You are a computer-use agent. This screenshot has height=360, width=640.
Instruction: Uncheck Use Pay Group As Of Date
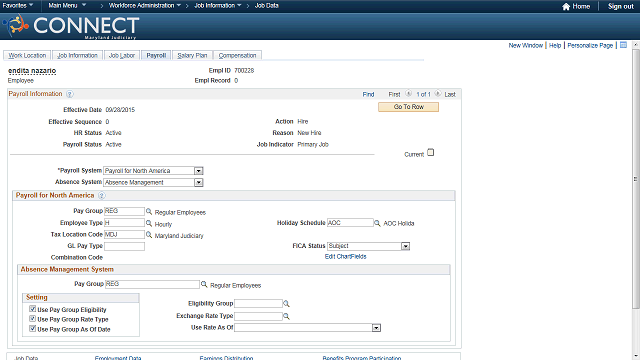point(33,329)
